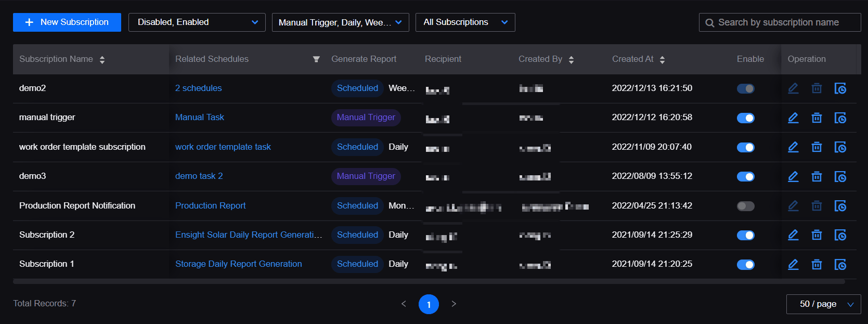Open the Production Report link
This screenshot has width=868, height=324.
coord(211,206)
